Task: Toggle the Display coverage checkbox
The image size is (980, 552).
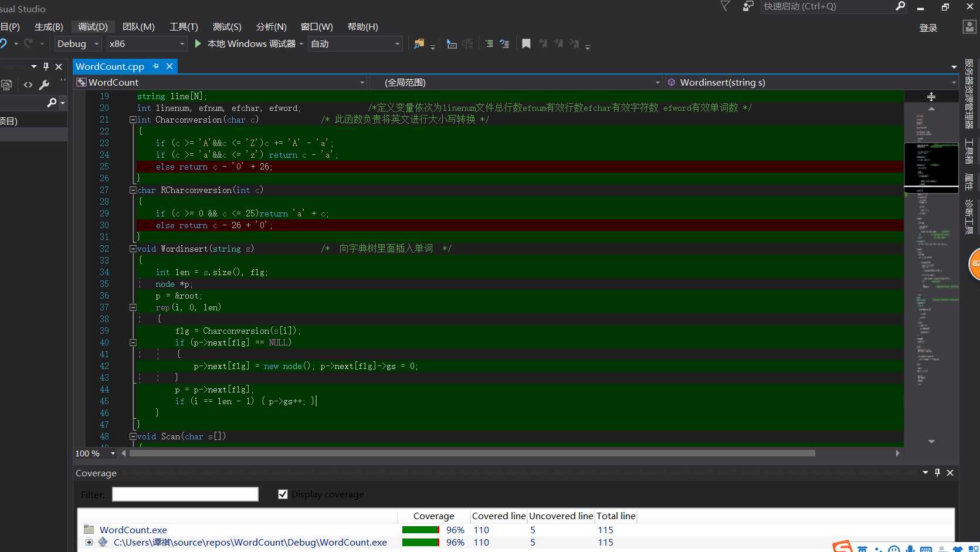Action: click(x=283, y=495)
